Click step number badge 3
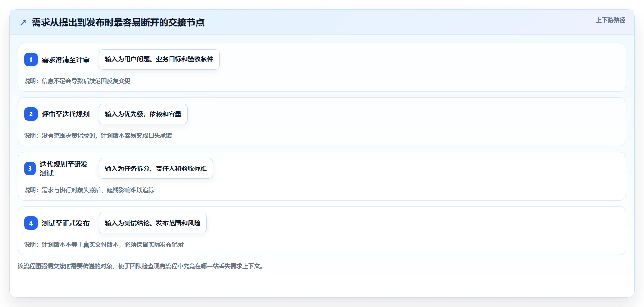The width and height of the screenshot is (644, 307). click(31, 168)
